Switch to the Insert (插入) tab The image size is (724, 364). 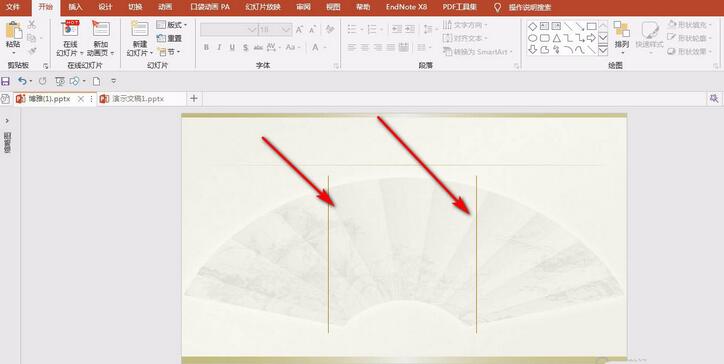pos(75,7)
